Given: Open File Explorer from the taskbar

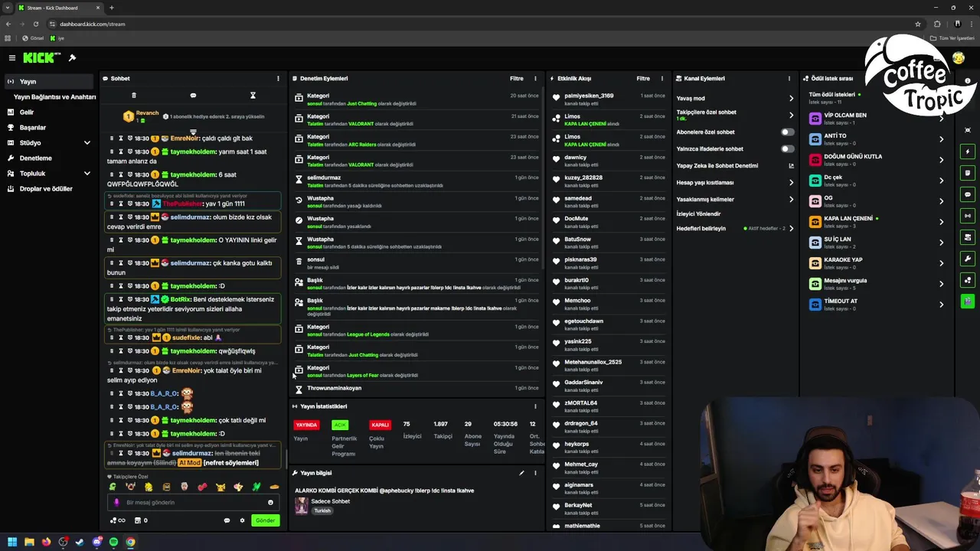Looking at the screenshot, I should (x=29, y=542).
